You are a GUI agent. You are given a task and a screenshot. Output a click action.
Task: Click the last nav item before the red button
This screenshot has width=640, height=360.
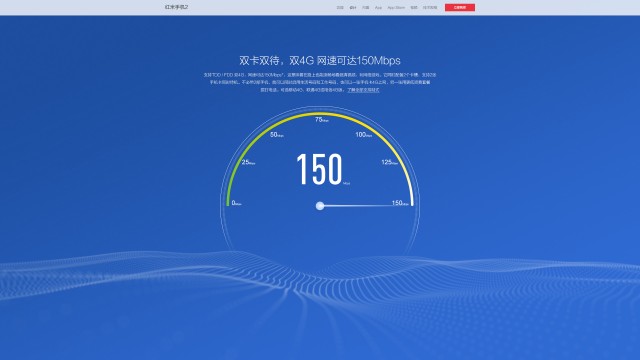[430, 8]
